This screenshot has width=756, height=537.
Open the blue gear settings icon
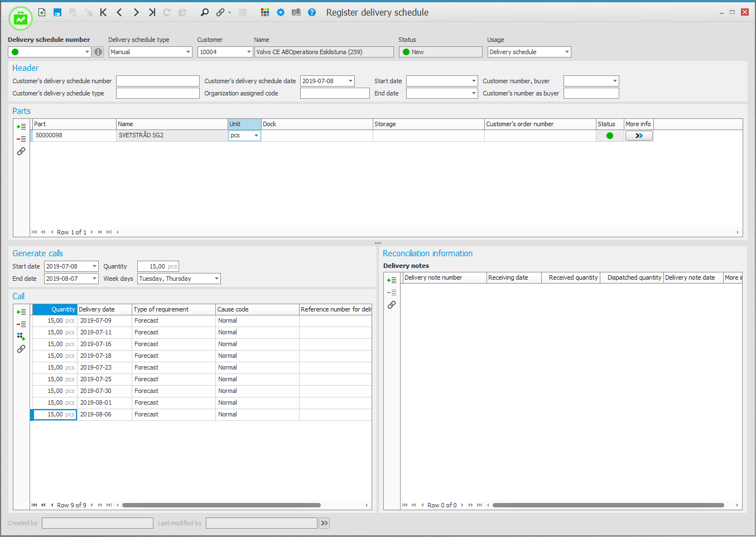281,12
